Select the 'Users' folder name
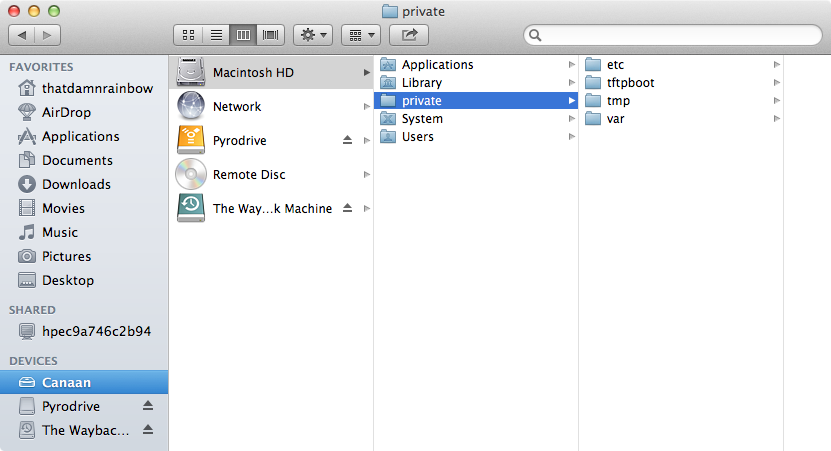 pyautogui.click(x=418, y=137)
